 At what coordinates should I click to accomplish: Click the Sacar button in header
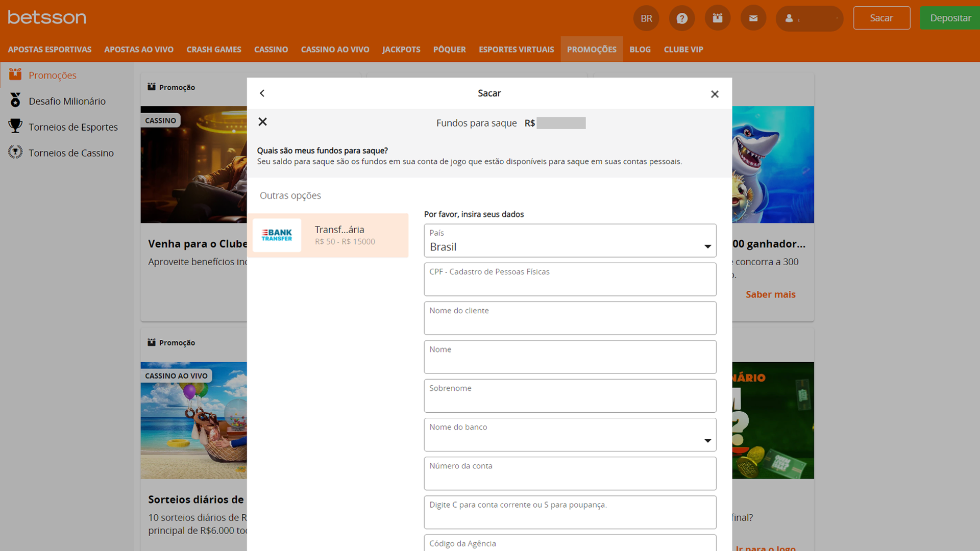pos(881,18)
